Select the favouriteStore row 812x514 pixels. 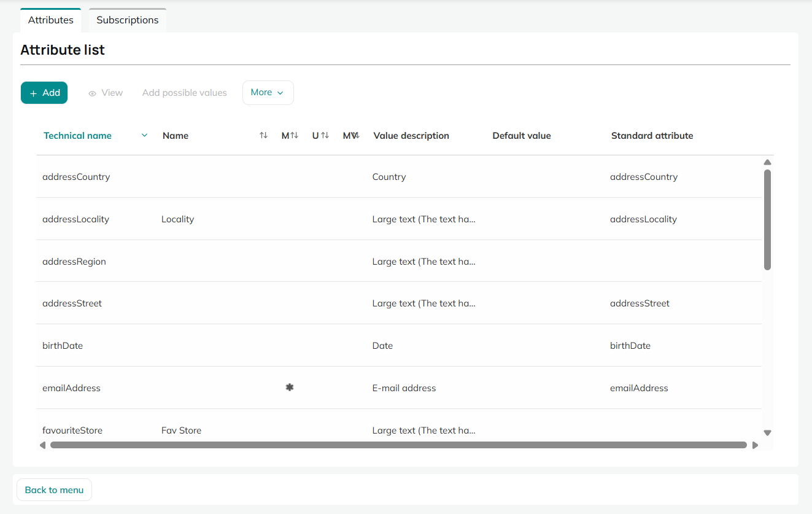[399, 424]
